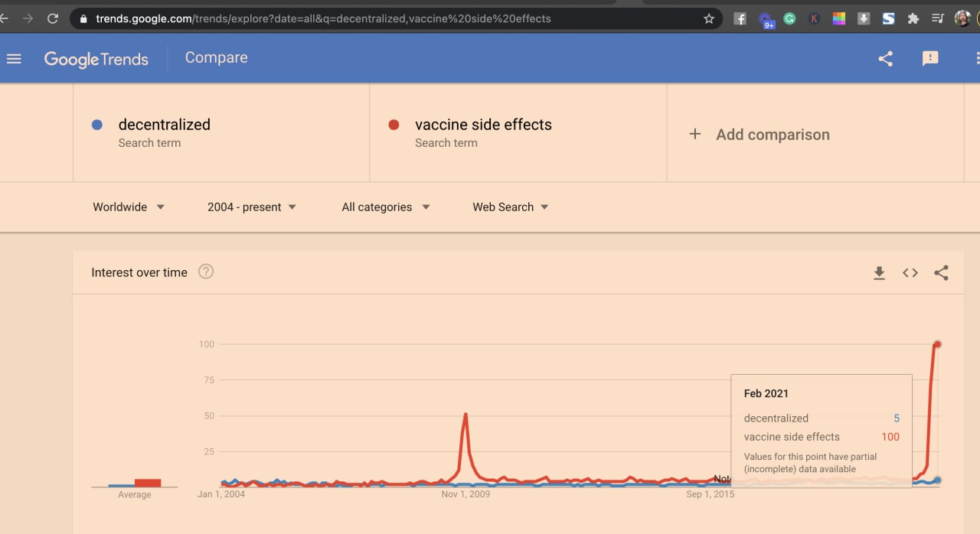Open Interest over time help icon
Image resolution: width=980 pixels, height=534 pixels.
point(206,272)
